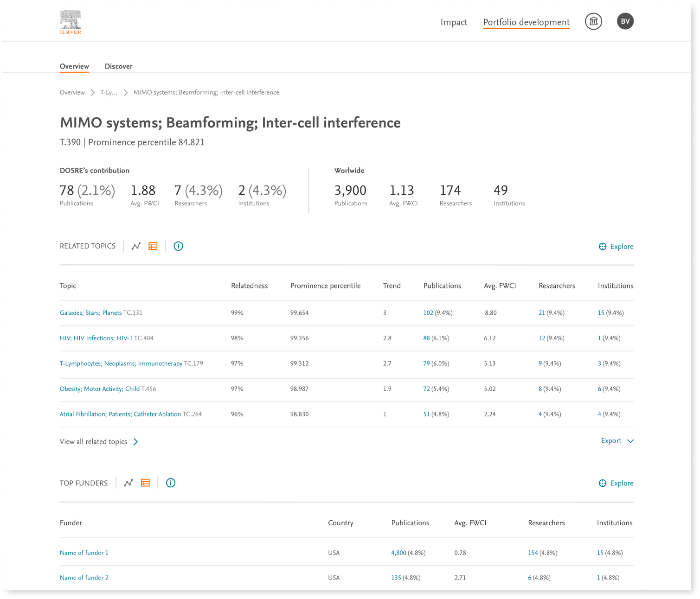
Task: Click the Explore link for Top Funders
Action: pos(616,483)
